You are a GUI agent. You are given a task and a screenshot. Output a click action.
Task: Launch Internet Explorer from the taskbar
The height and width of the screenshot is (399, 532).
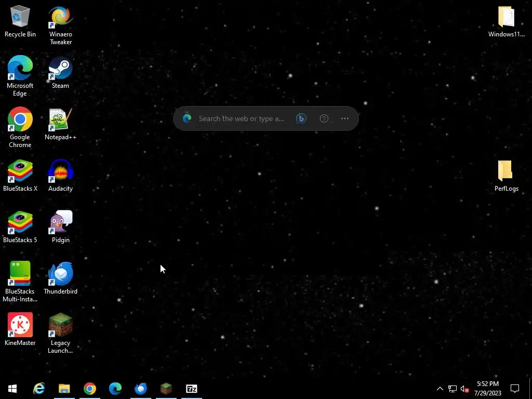(39, 389)
